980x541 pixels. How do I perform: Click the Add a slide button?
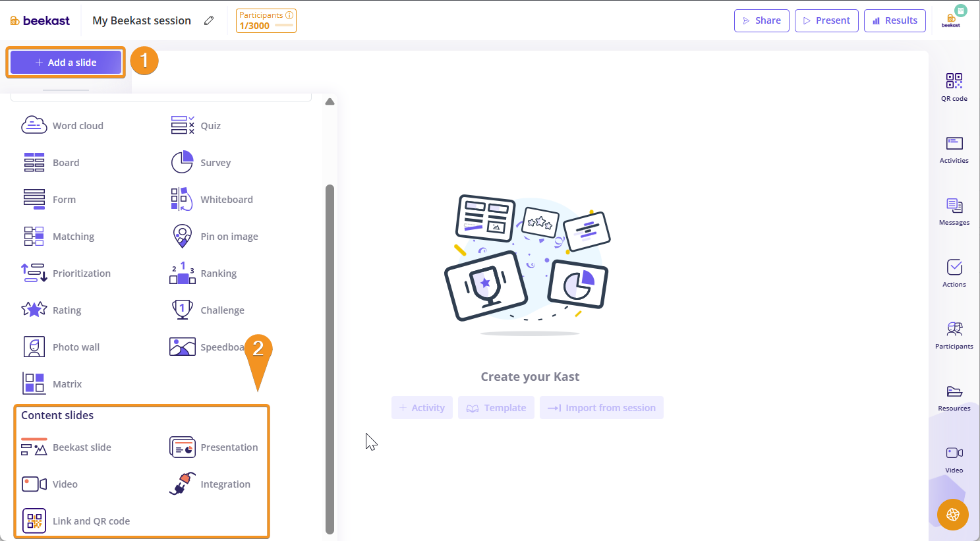66,63
